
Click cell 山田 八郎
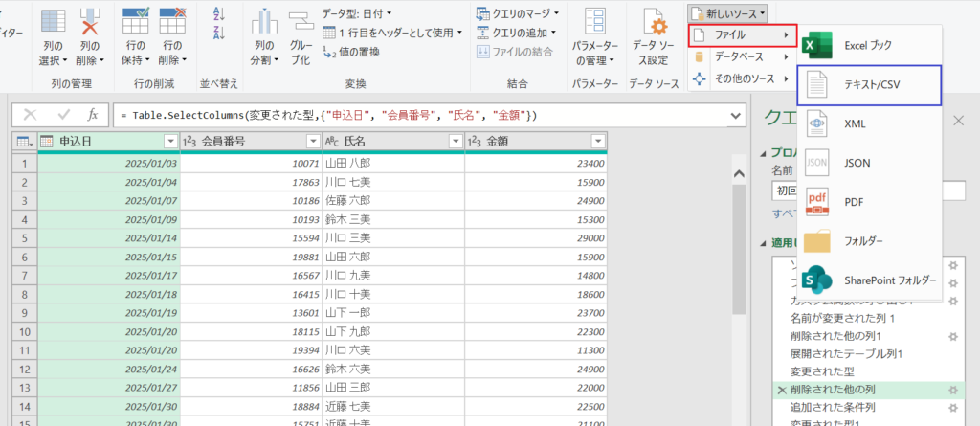[393, 164]
